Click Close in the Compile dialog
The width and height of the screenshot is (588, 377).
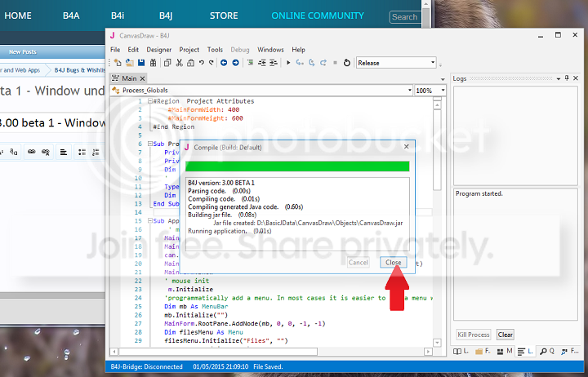point(393,262)
